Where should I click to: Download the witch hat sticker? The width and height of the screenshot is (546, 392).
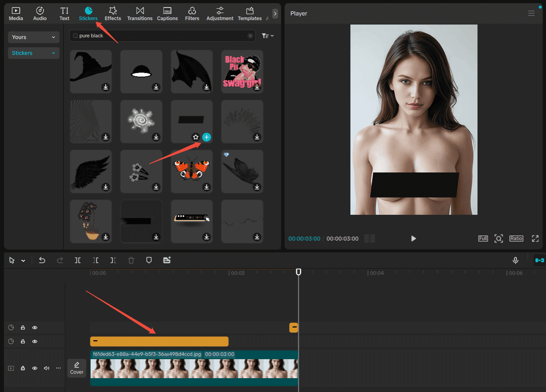tap(106, 87)
